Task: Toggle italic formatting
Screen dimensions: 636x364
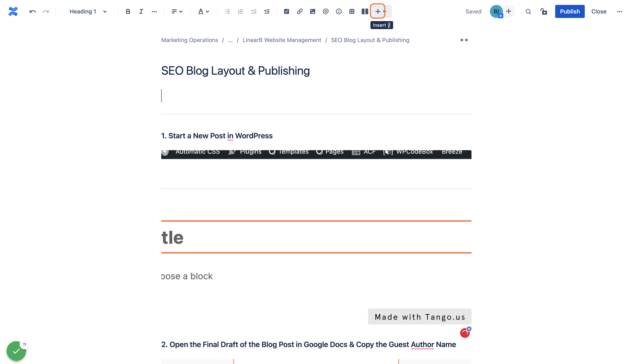Action: tap(141, 11)
